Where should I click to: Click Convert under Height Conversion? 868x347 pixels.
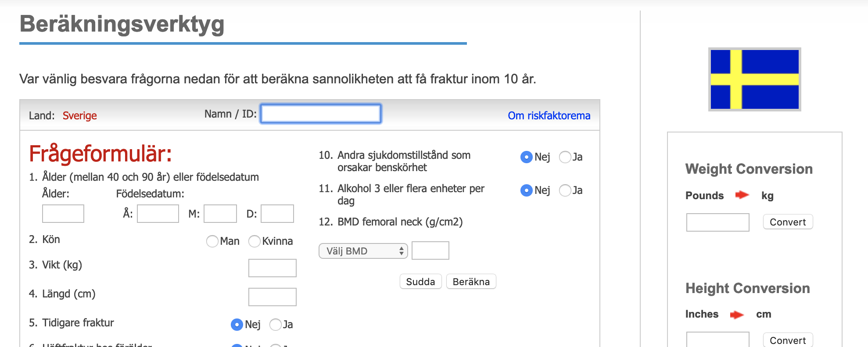788,340
